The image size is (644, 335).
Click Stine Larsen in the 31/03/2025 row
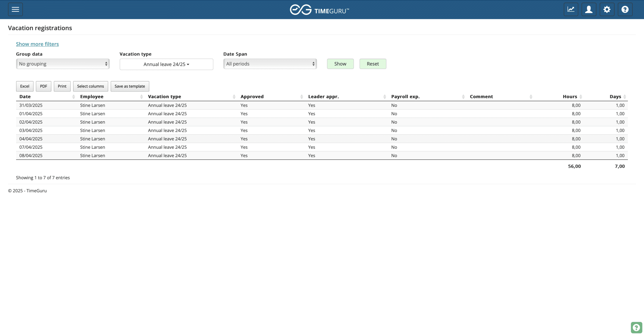pyautogui.click(x=93, y=105)
